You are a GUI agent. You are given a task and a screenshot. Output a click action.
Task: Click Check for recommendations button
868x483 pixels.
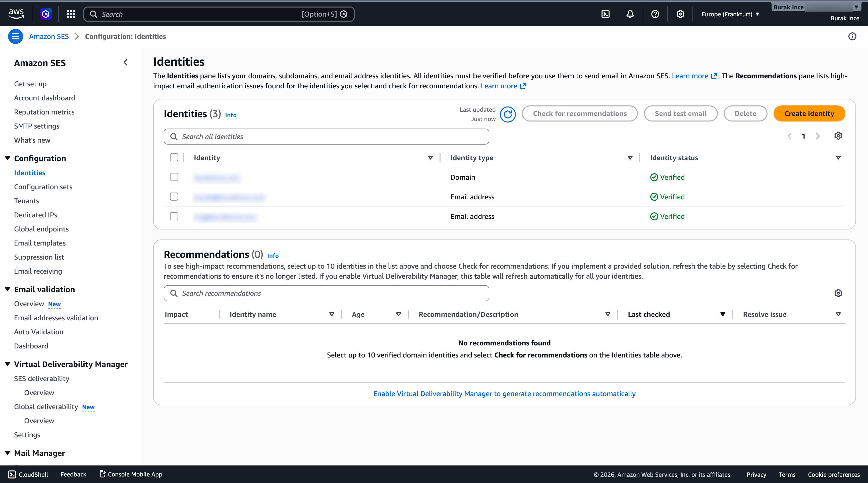580,113
